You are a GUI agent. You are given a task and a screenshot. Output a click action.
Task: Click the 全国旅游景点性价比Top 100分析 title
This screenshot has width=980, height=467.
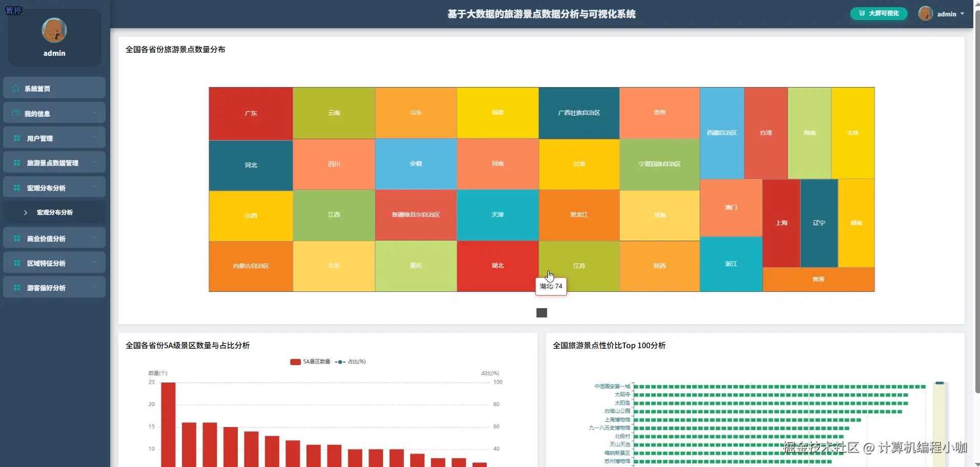(609, 346)
